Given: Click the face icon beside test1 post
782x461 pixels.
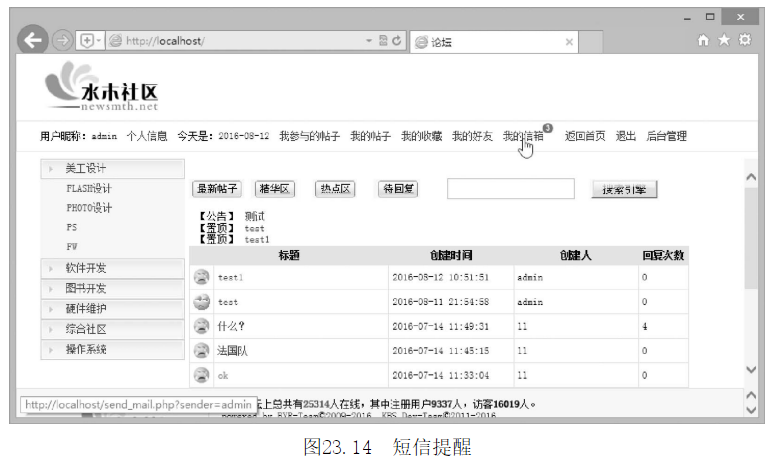Looking at the screenshot, I should click(202, 277).
